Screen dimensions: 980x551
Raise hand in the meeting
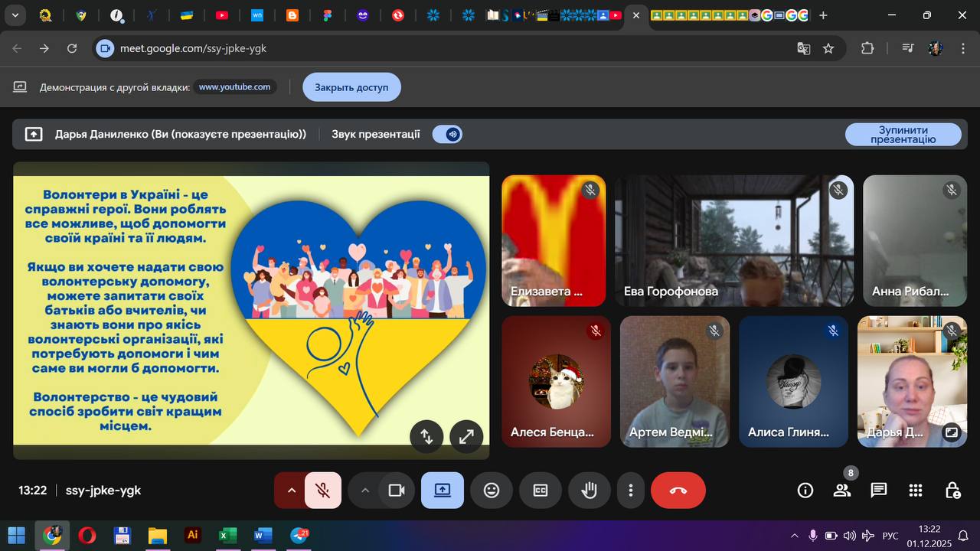click(x=589, y=491)
